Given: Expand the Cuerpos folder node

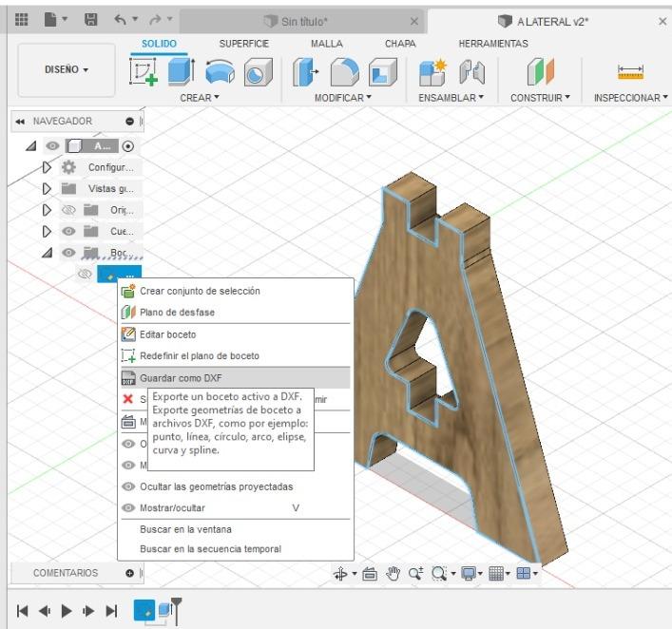Looking at the screenshot, I should pyautogui.click(x=47, y=232).
